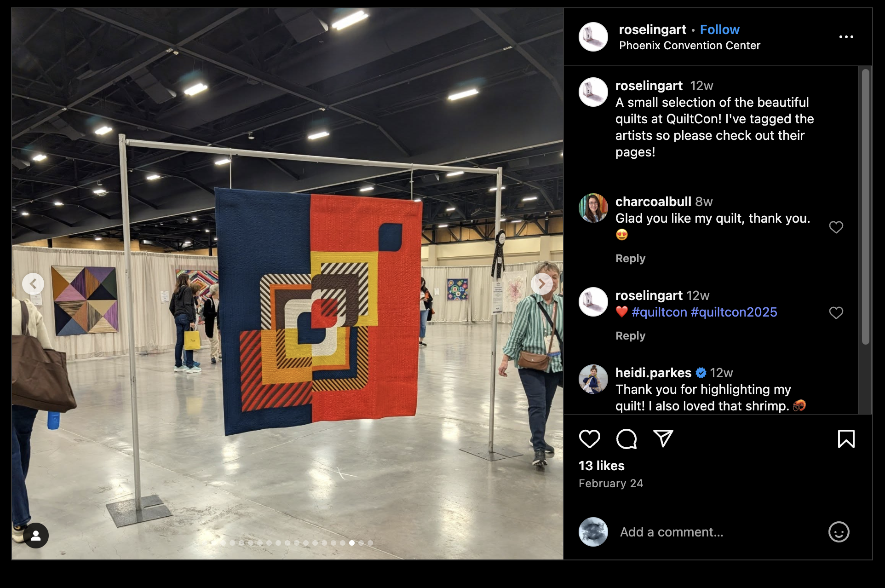Screen dimensions: 885x588
Task: Like charcoalbull's comment
Action: (x=836, y=227)
